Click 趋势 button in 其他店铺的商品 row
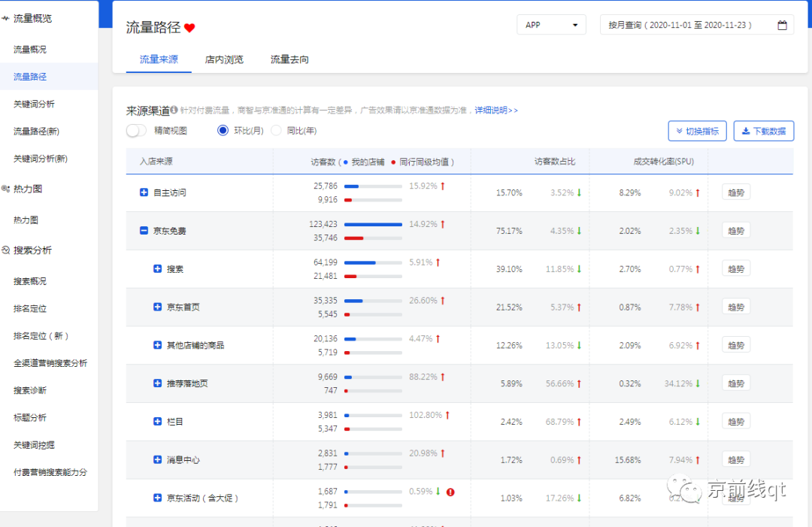 pyautogui.click(x=736, y=345)
